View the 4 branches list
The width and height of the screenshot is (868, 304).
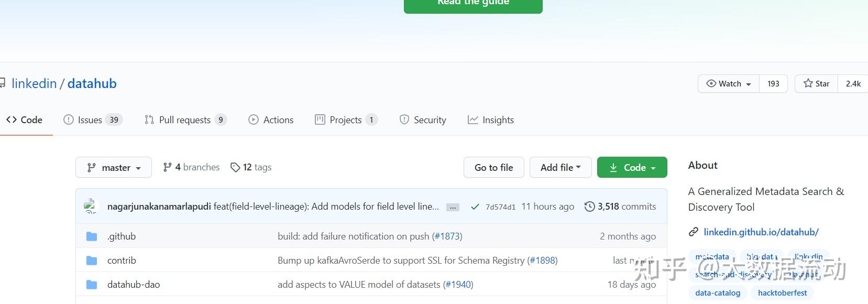click(x=191, y=167)
